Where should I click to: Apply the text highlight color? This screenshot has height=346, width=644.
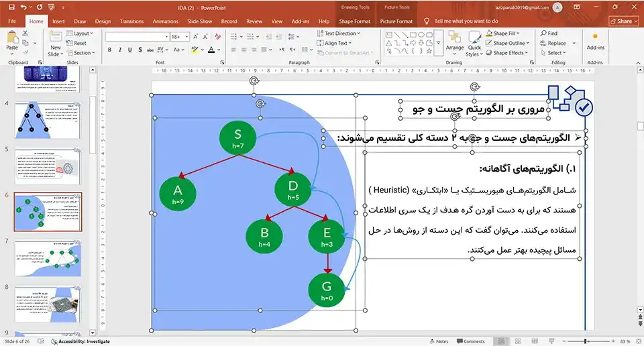pos(195,50)
